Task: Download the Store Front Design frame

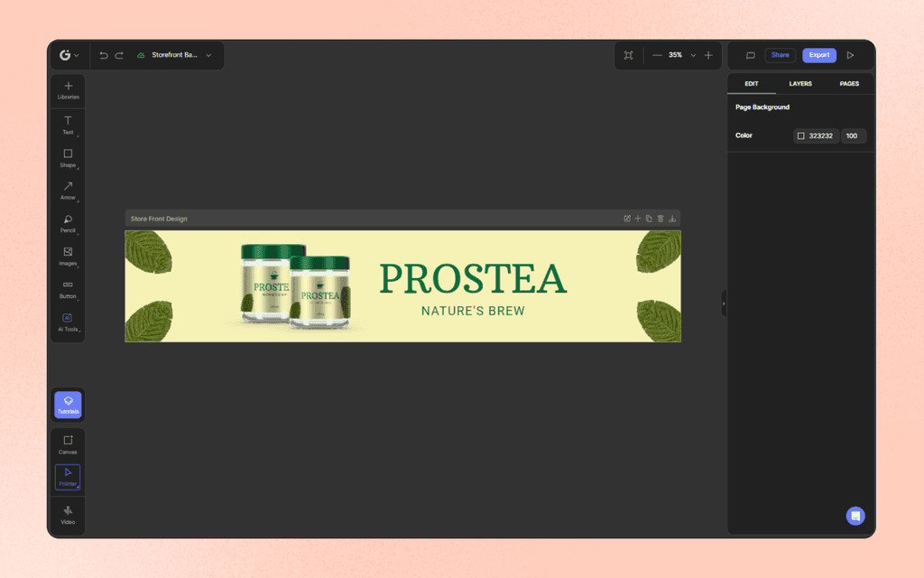Action: pos(671,218)
